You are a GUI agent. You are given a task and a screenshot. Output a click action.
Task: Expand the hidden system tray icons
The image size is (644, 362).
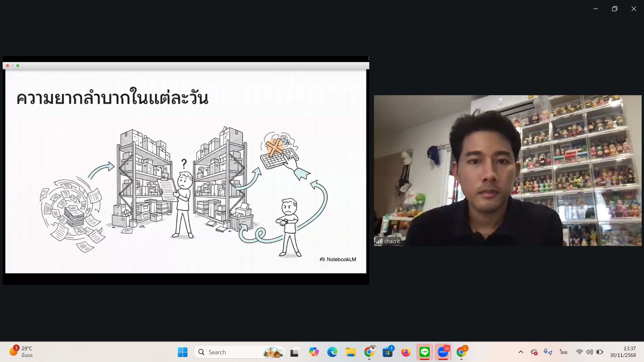point(521,352)
